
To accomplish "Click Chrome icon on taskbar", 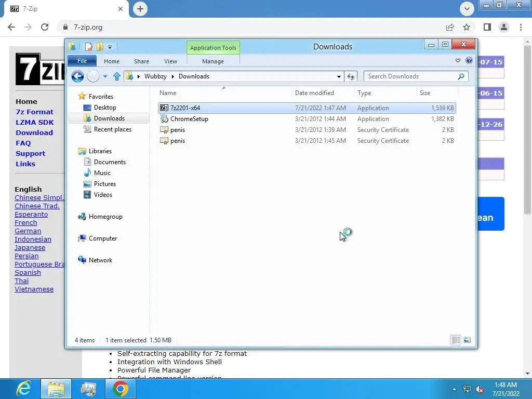I will [121, 389].
